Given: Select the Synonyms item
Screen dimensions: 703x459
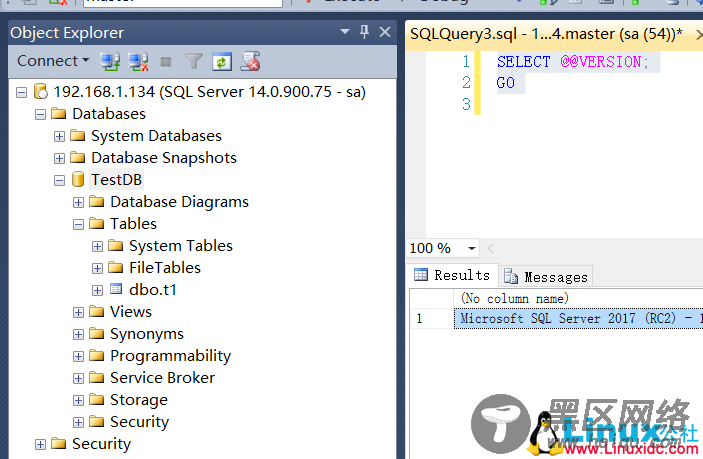Looking at the screenshot, I should pos(147,334).
